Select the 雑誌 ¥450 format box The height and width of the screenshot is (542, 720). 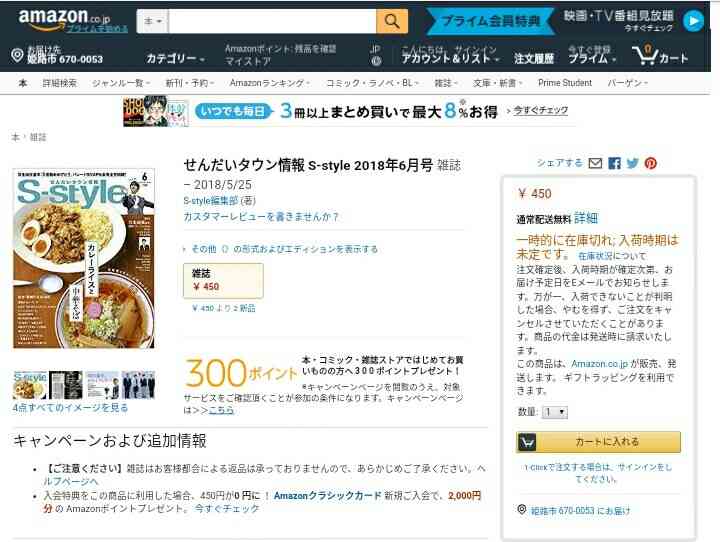pos(223,281)
